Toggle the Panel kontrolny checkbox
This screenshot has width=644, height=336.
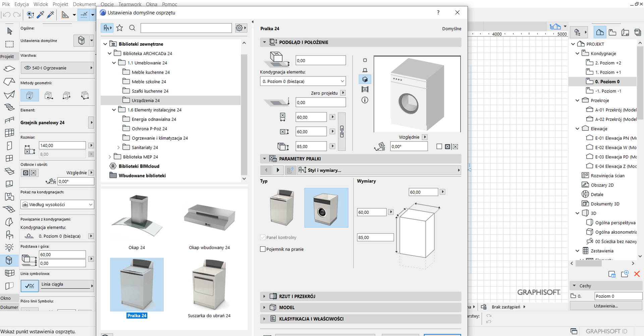[x=263, y=237]
